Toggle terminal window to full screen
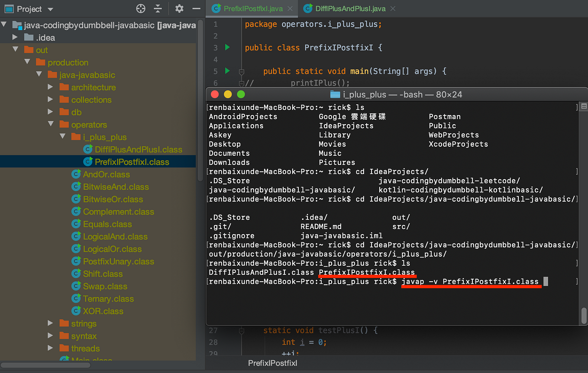This screenshot has width=588, height=373. 241,94
